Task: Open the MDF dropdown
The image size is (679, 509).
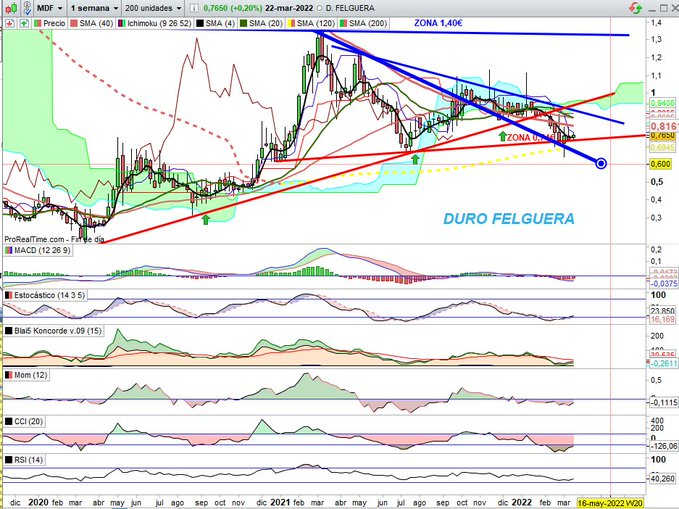Action: coord(49,8)
